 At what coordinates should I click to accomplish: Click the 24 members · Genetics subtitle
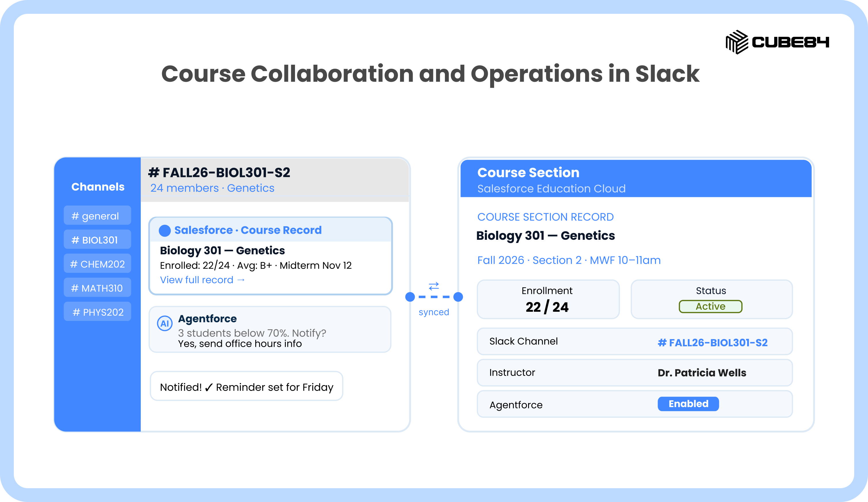click(x=212, y=188)
